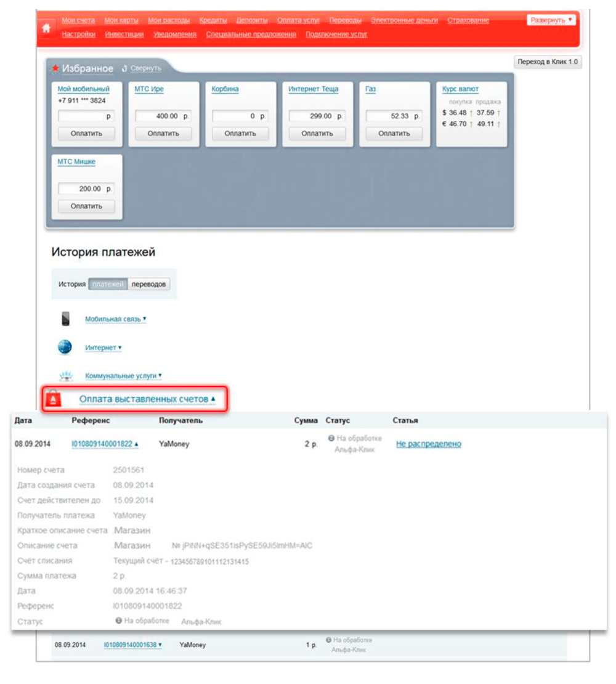Click Не распределено category link
The height and width of the screenshot is (684, 616).
[x=429, y=444]
